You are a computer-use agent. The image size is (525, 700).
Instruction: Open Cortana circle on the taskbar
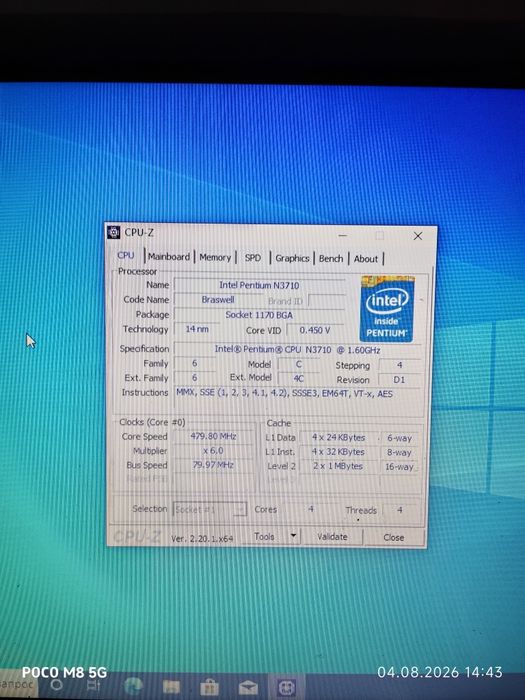coord(57,684)
